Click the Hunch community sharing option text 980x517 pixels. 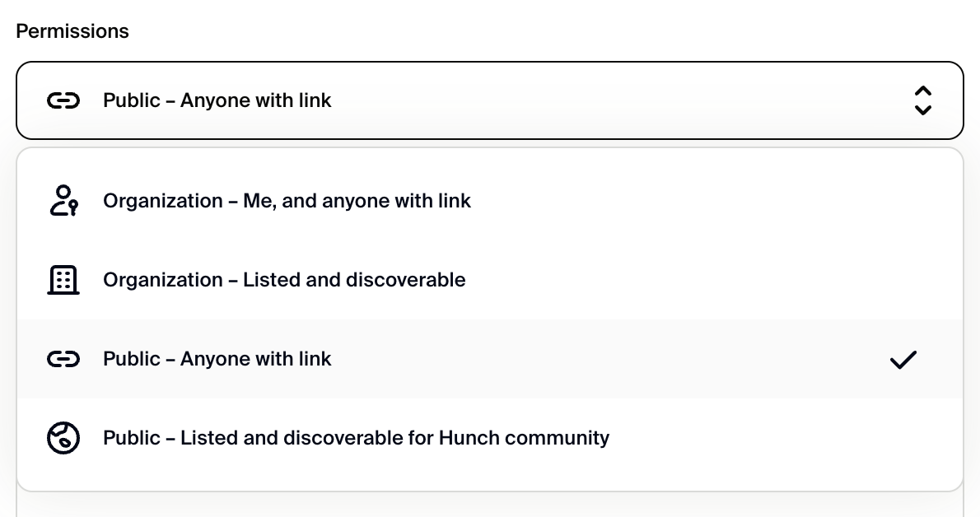click(x=356, y=438)
